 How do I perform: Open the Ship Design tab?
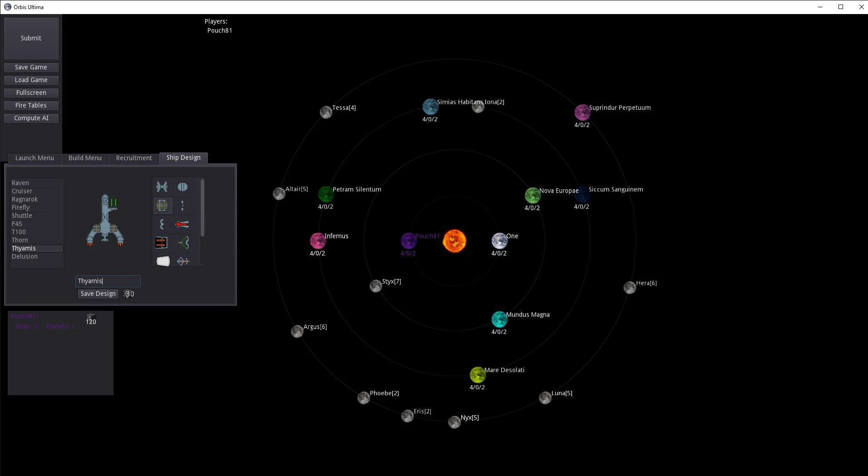click(x=183, y=157)
